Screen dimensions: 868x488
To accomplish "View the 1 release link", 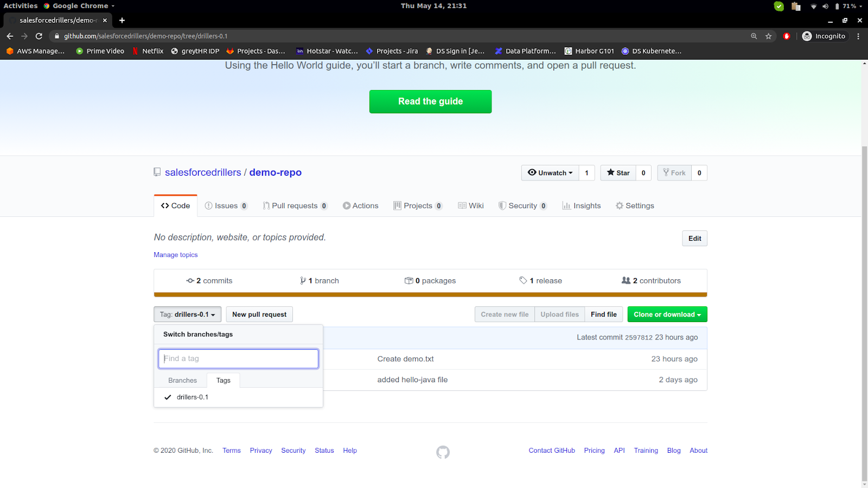I will click(x=540, y=281).
